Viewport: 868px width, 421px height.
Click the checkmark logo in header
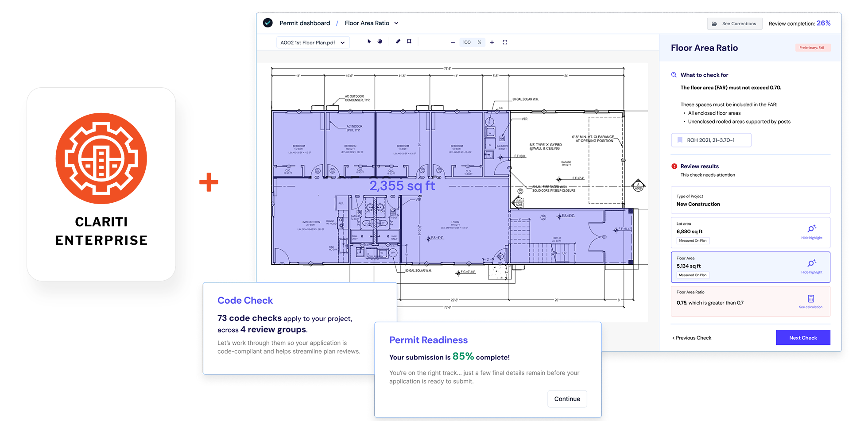coord(268,23)
